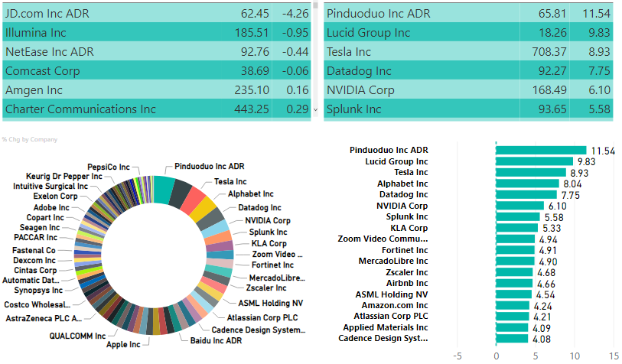The image size is (622, 364).
Task: Click the scroll-down arrow of the left table
Action: pyautogui.click(x=316, y=110)
